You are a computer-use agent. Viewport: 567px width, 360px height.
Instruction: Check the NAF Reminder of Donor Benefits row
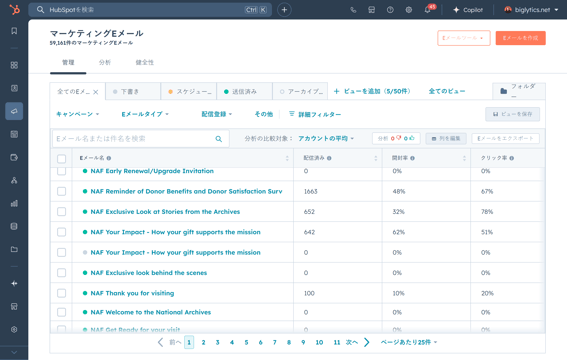pyautogui.click(x=61, y=191)
